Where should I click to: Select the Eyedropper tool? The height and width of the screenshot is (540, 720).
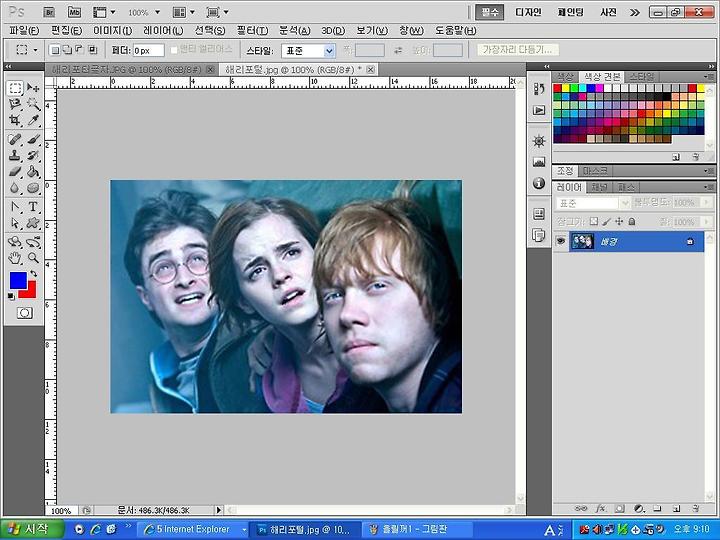tap(33, 120)
